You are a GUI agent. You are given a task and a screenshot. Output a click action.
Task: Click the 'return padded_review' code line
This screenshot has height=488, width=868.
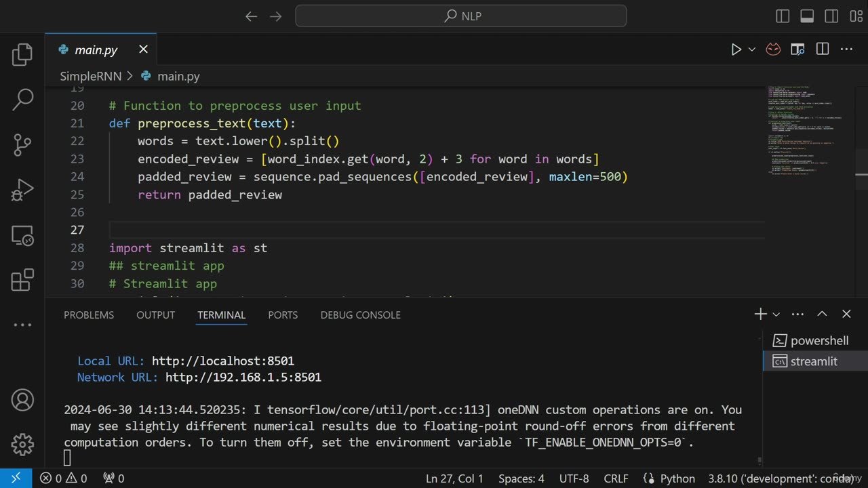click(210, 195)
